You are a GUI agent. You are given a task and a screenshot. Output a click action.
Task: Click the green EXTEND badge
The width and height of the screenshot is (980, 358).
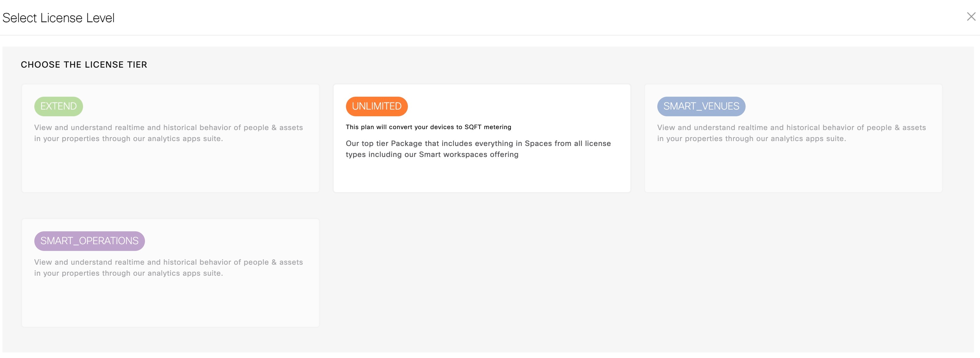tap(58, 106)
